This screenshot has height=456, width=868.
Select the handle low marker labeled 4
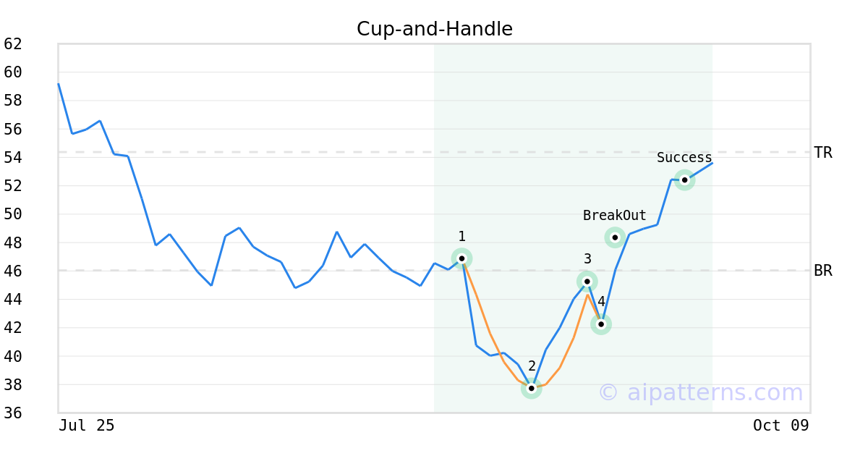[601, 324]
